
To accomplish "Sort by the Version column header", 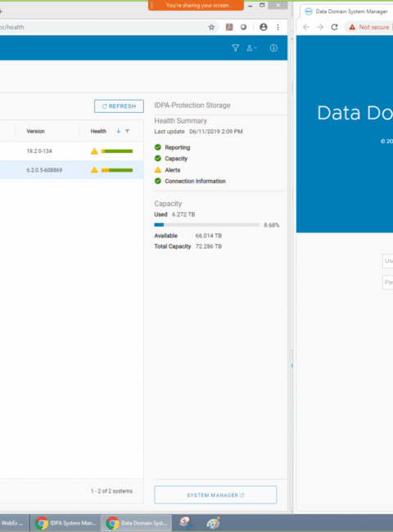I will (35, 131).
